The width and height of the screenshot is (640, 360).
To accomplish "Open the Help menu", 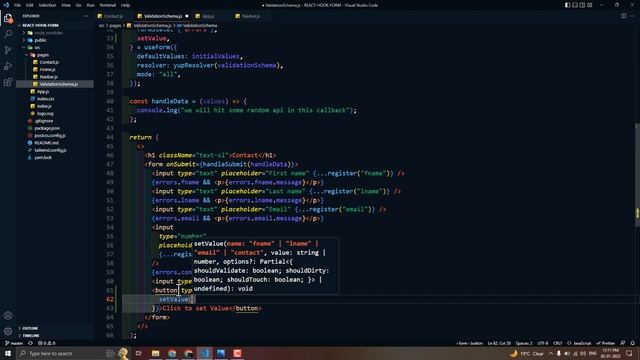I will [x=126, y=5].
